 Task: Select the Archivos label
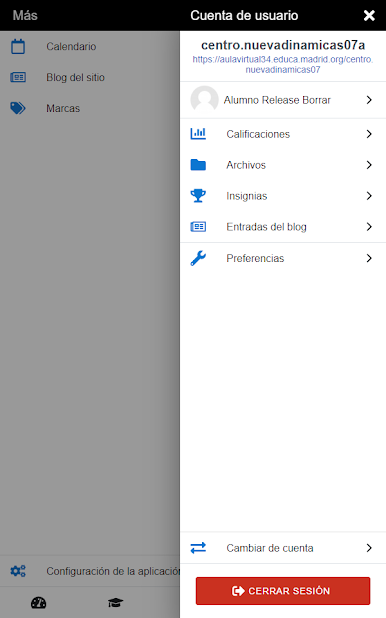point(246,165)
